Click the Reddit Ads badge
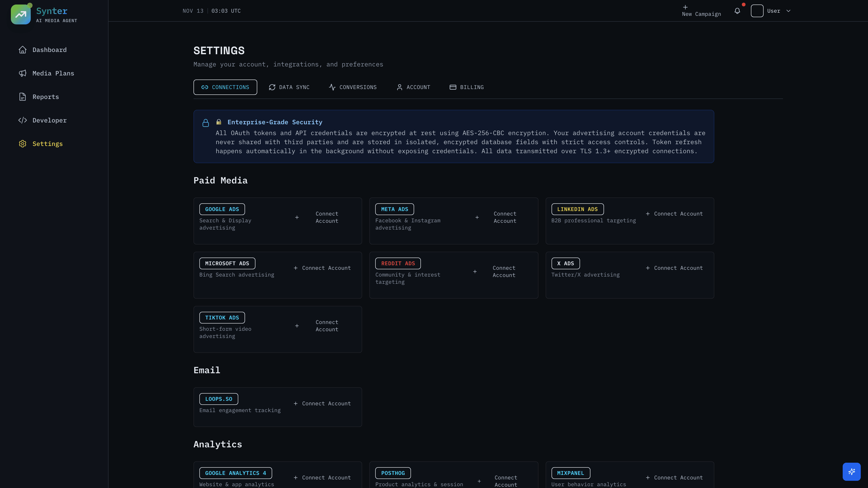This screenshot has height=488, width=868. (x=398, y=263)
